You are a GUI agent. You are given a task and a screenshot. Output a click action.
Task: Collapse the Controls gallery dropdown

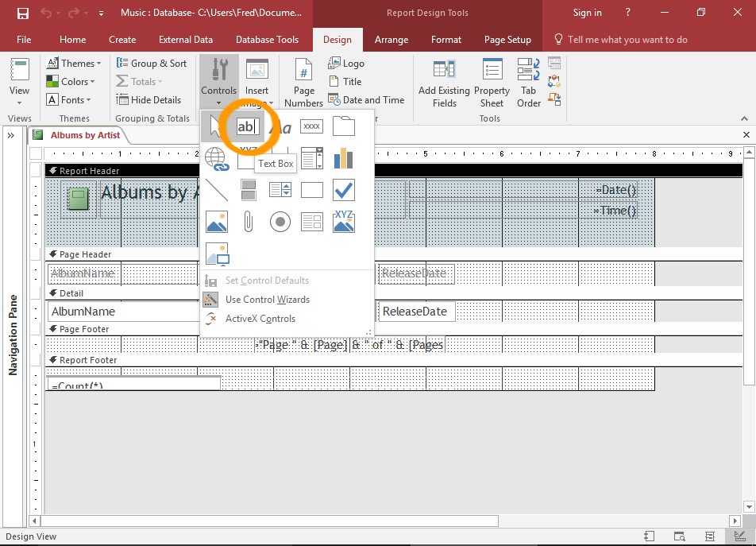(x=219, y=83)
